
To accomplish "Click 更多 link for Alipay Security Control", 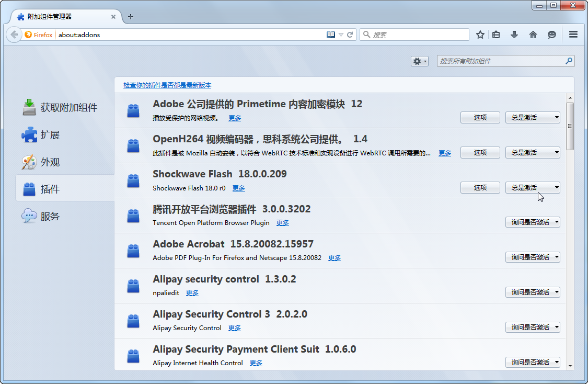I will click(x=235, y=327).
